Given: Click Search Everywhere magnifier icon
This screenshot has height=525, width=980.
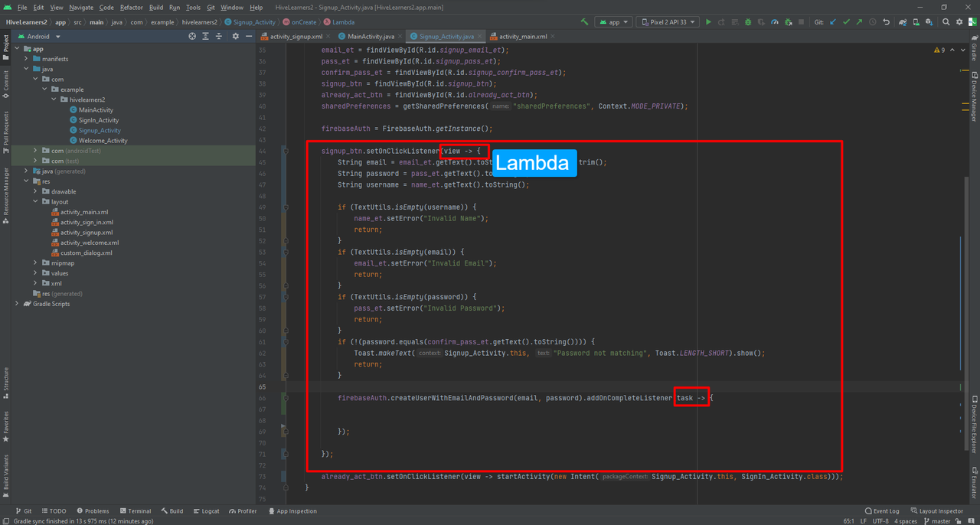Looking at the screenshot, I should [x=946, y=22].
